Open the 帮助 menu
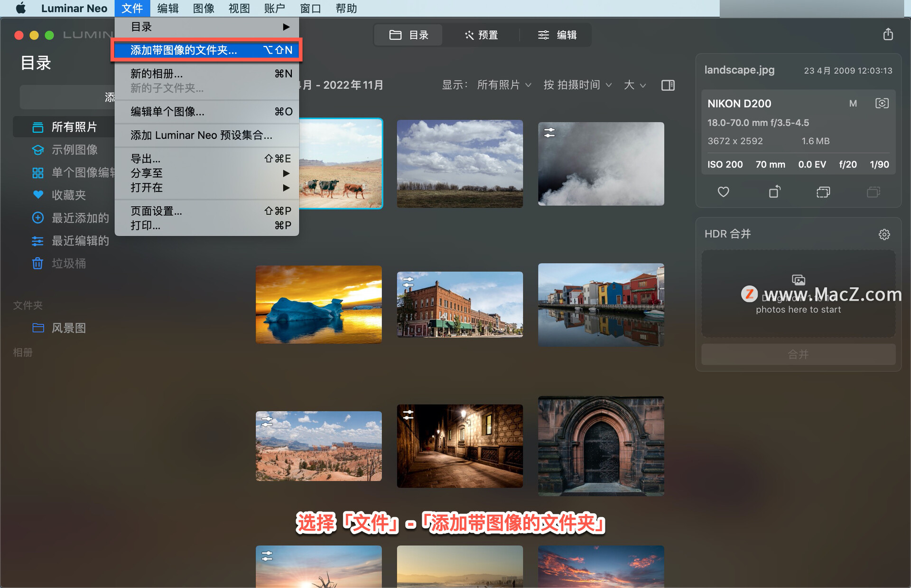Image resolution: width=911 pixels, height=588 pixels. [x=346, y=8]
